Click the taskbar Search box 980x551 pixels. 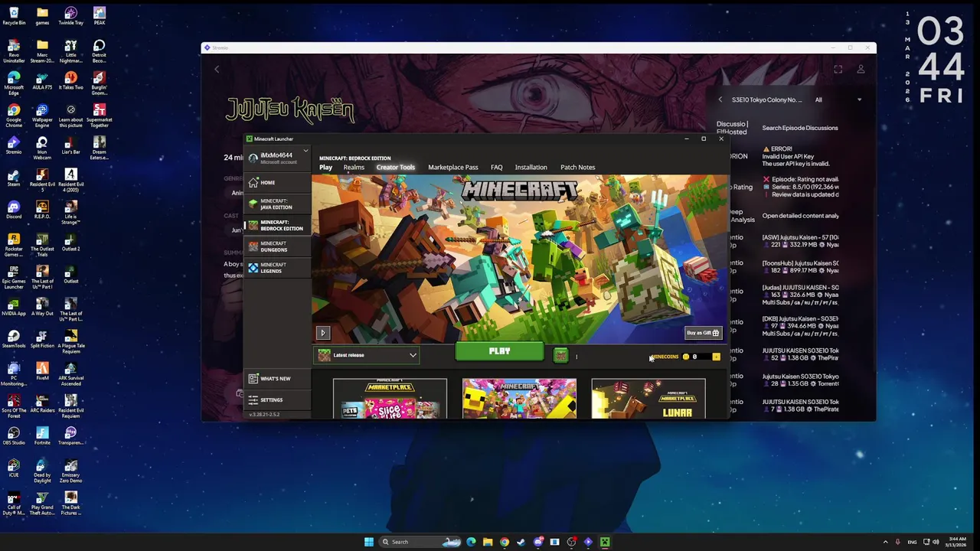coord(421,542)
